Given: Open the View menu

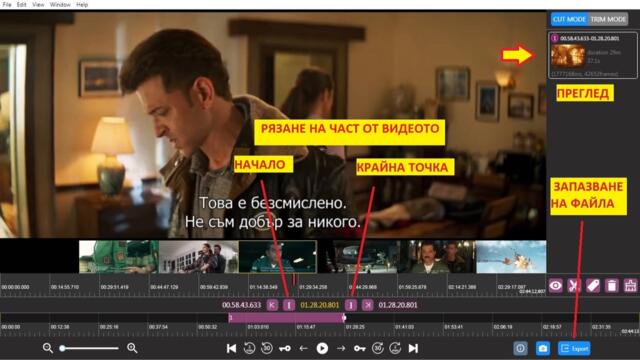Looking at the screenshot, I should click(38, 4).
